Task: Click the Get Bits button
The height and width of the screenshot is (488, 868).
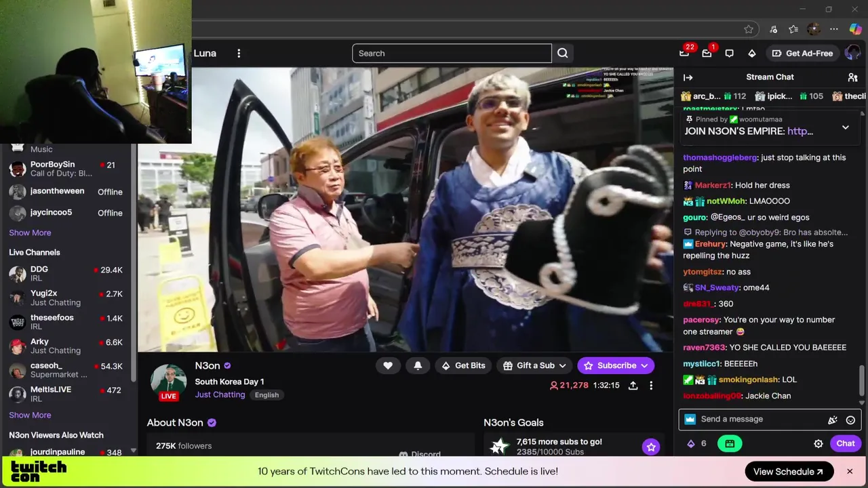Action: click(464, 365)
